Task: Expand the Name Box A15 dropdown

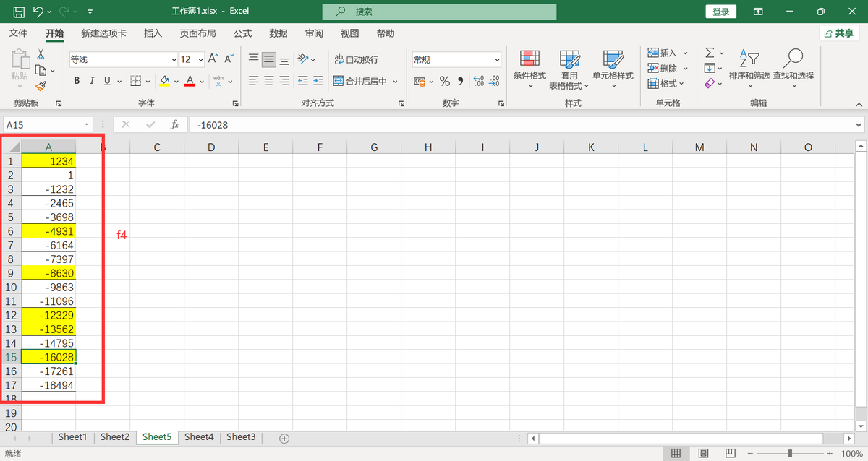Action: 88,125
